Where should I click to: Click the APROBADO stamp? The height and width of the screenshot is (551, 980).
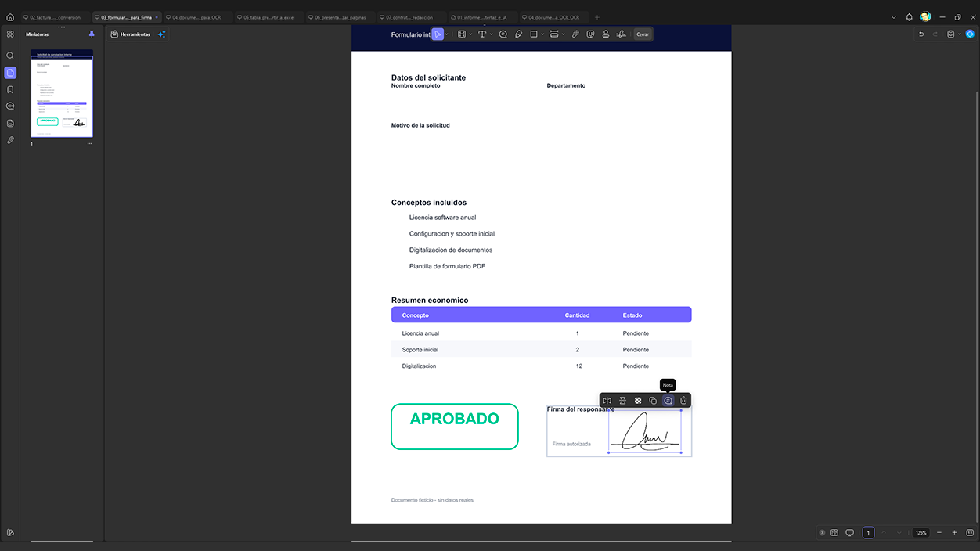pyautogui.click(x=455, y=427)
